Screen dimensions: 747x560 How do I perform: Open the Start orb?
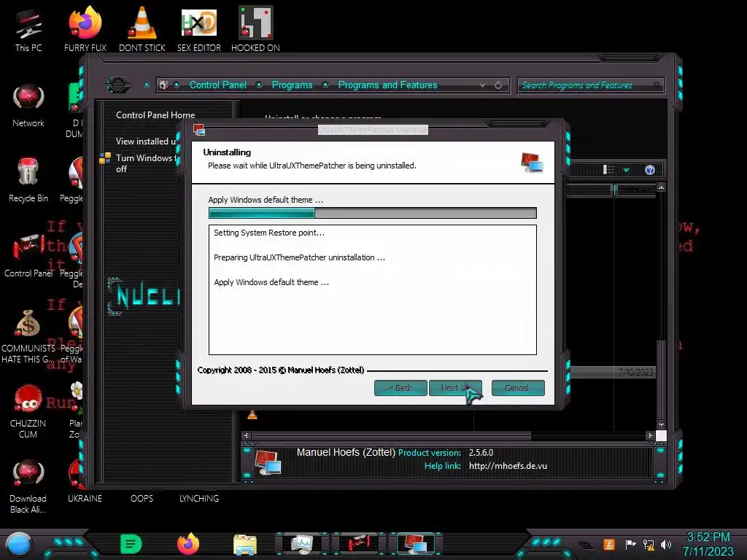tap(19, 544)
